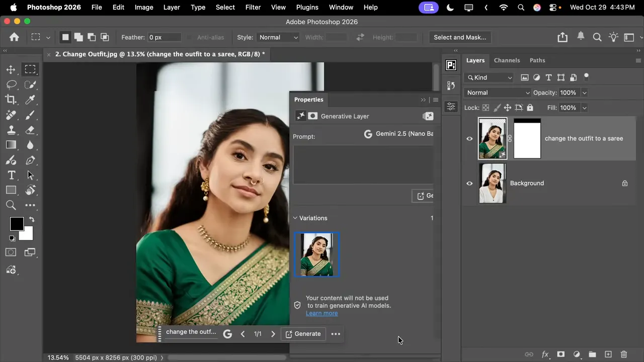Select the Clone Stamp tool

click(11, 130)
